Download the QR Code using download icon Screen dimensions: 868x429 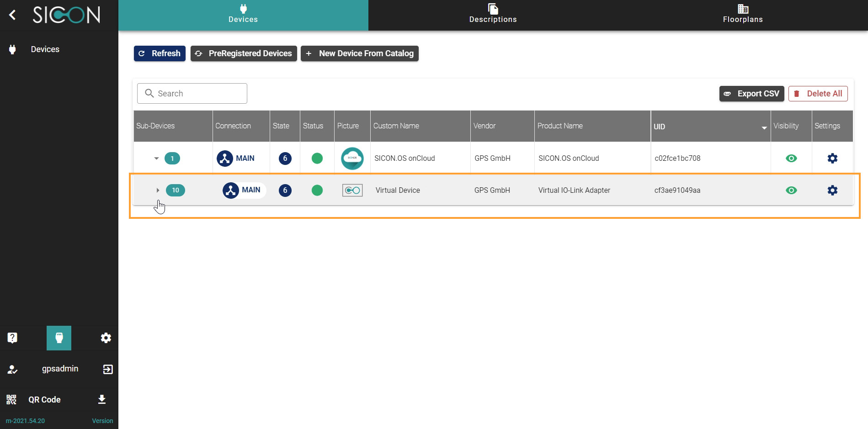102,399
